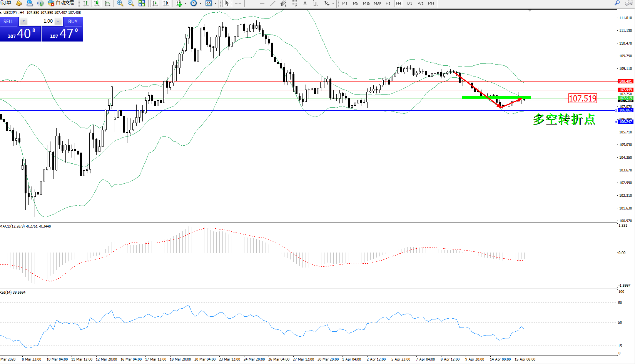Toggle the AutoTrading button
The image size is (635, 364).
(x=61, y=3)
